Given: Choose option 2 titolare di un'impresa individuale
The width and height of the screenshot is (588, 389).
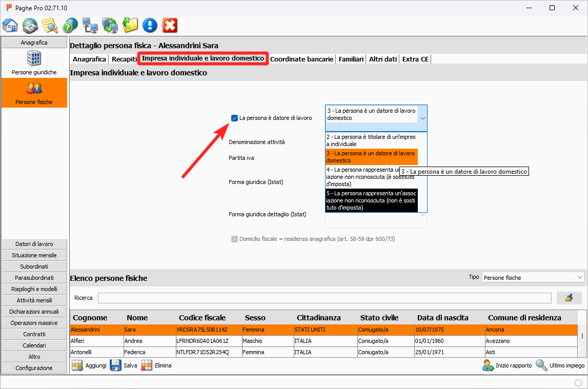Looking at the screenshot, I should [x=371, y=140].
